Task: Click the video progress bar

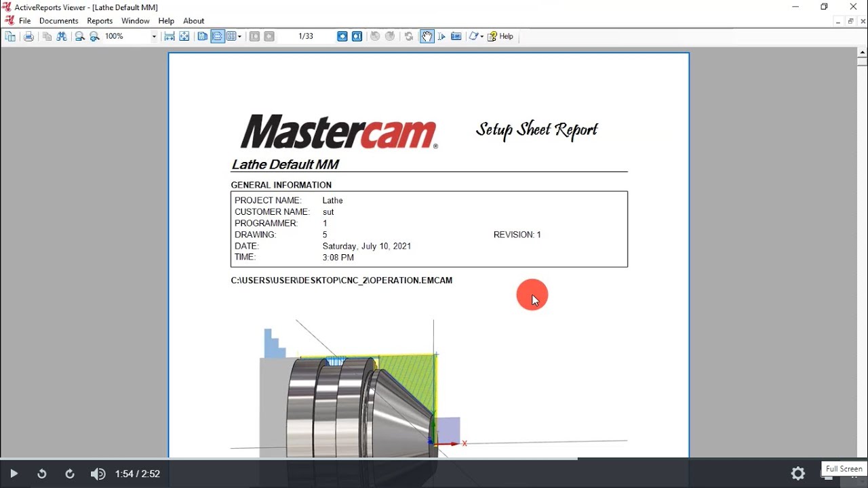Action: [434, 459]
